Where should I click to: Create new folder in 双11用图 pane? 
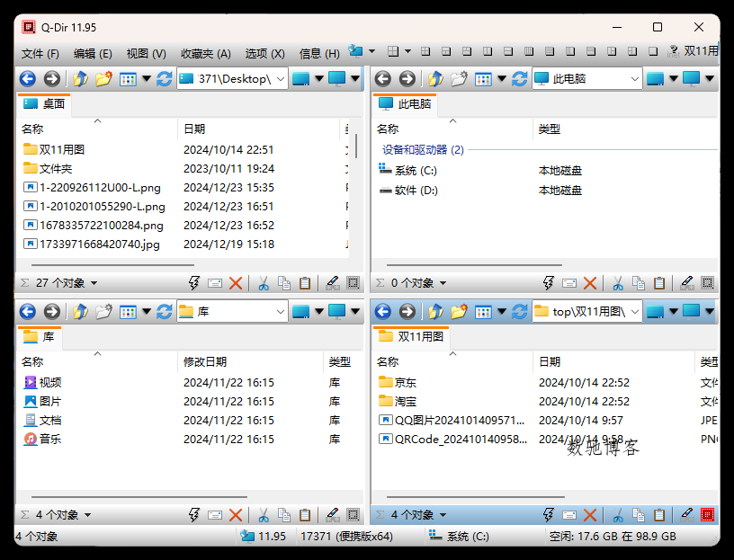coord(459,312)
